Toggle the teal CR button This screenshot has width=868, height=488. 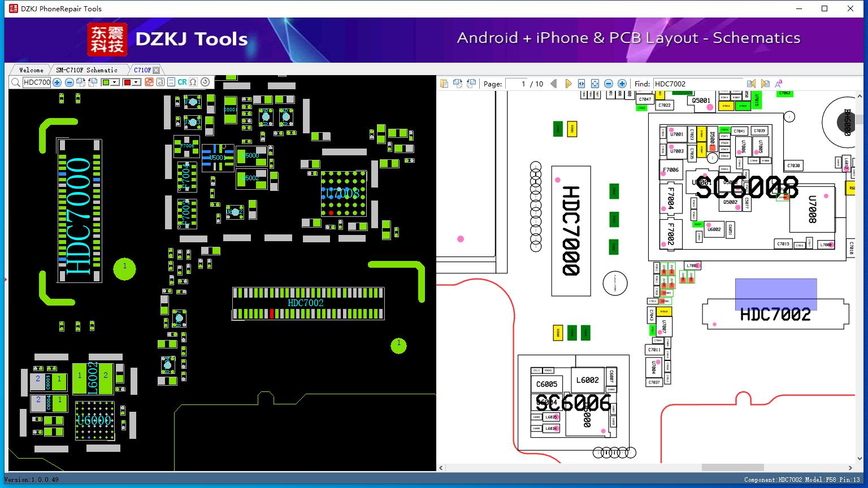click(x=182, y=82)
